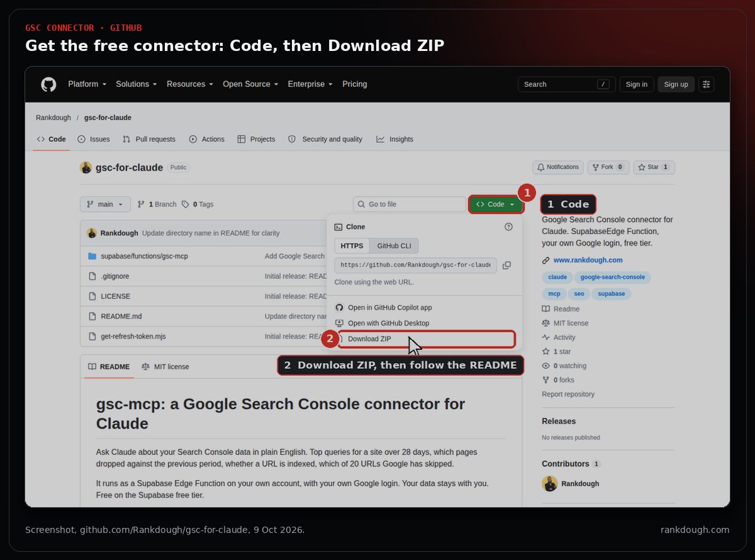
Task: Switch to the Issues tab
Action: pyautogui.click(x=94, y=139)
